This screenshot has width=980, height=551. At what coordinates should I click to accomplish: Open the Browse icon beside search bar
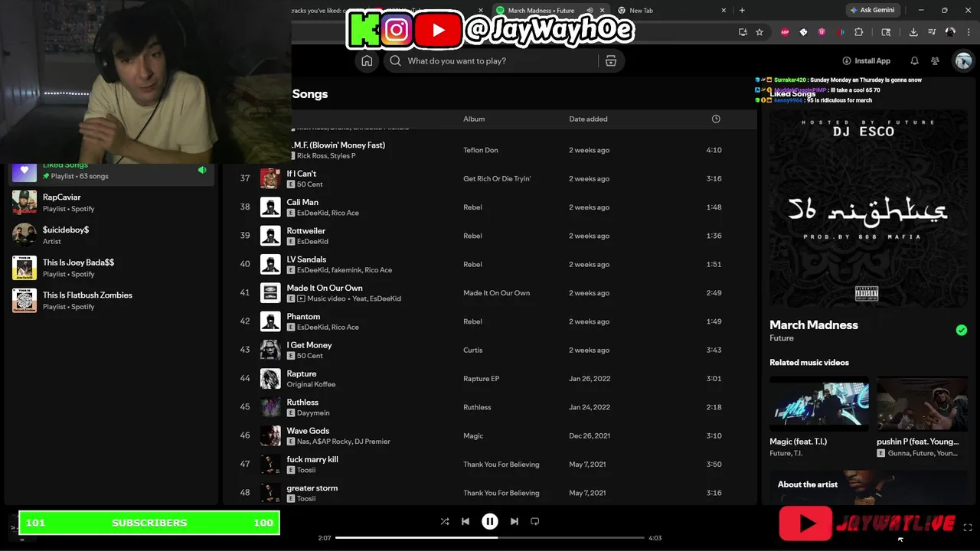point(611,61)
